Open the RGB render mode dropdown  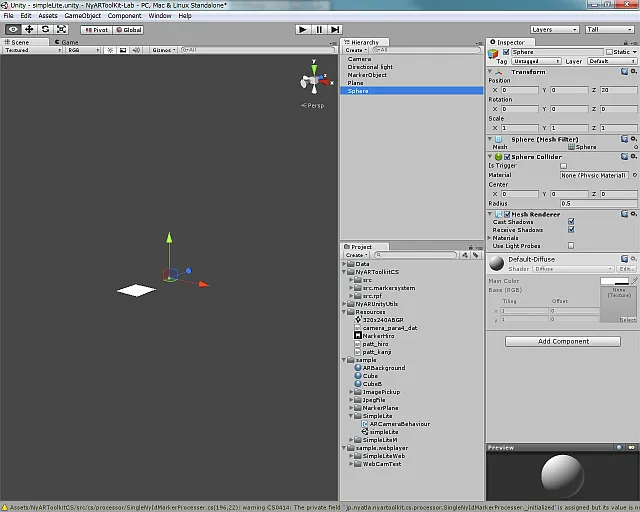coord(84,50)
